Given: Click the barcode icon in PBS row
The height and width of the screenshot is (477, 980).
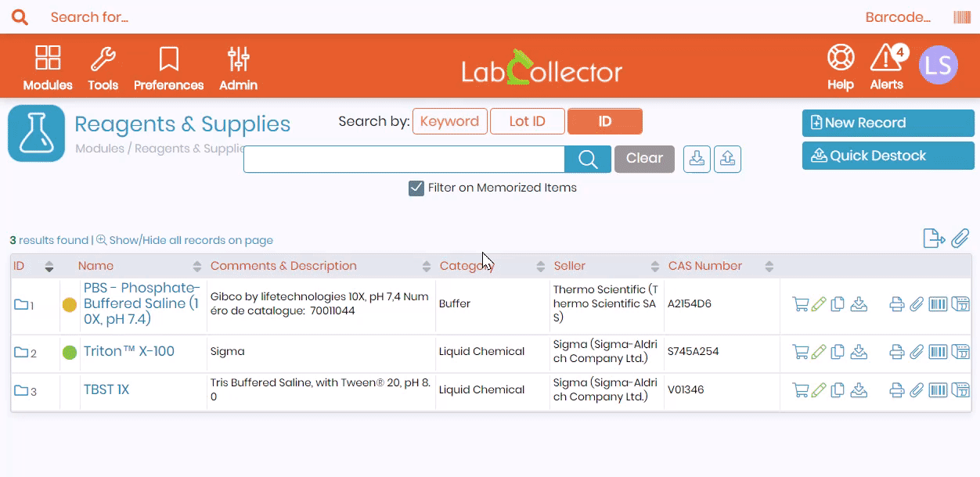Looking at the screenshot, I should tap(938, 304).
